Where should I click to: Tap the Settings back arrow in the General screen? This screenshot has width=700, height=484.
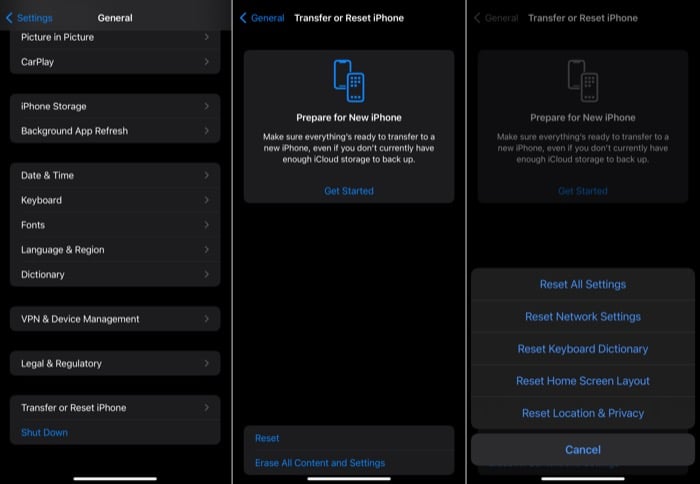click(x=9, y=18)
